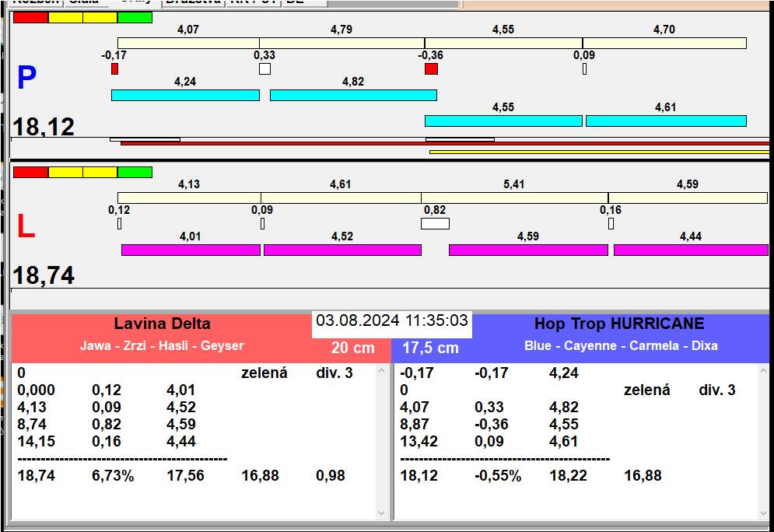Viewport: 774px width, 532px height.
Task: Select the cyan 4,61 bar in lane P
Action: 666,121
